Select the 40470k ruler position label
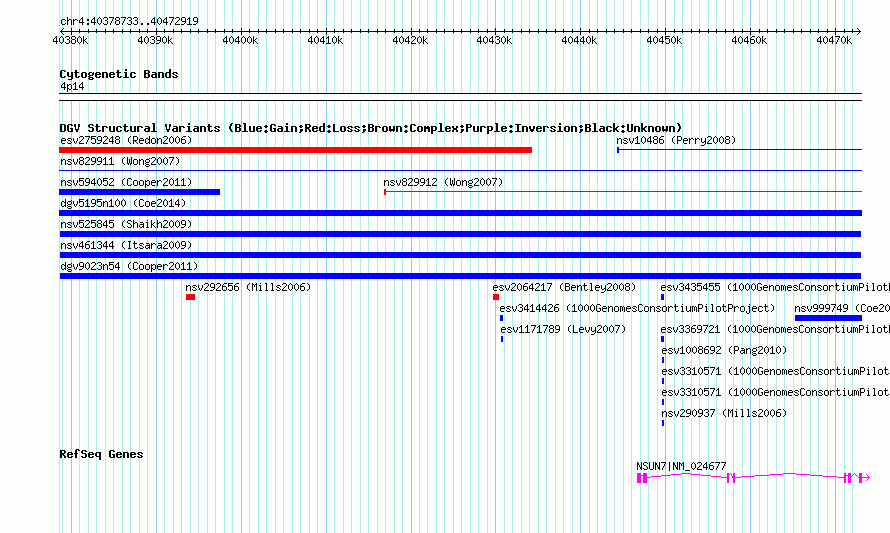 [x=834, y=40]
